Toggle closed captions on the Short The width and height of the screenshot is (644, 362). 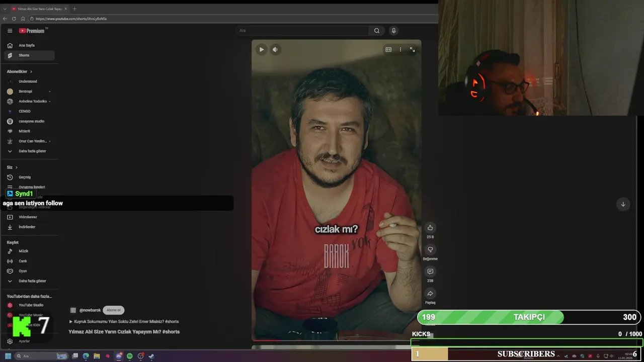(x=388, y=49)
